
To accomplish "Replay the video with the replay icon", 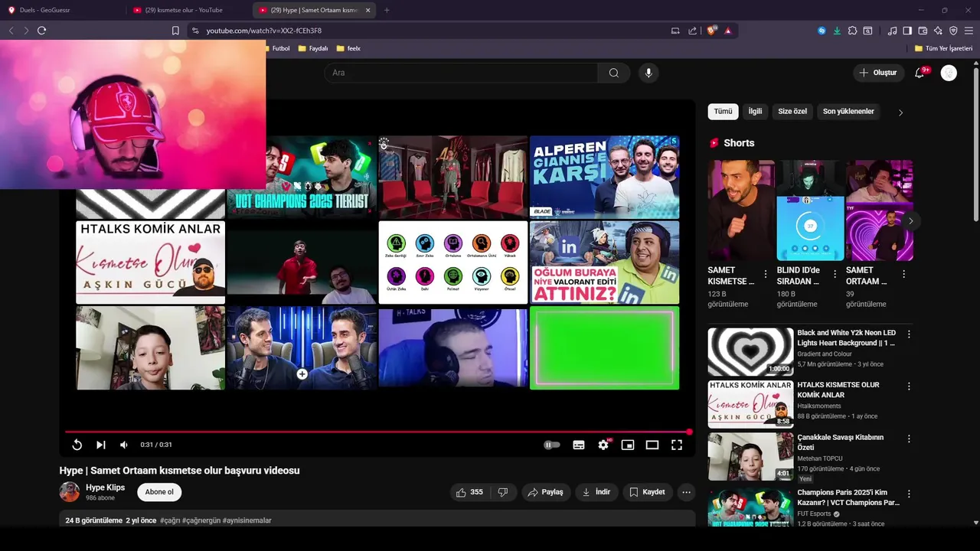I will pos(77,445).
